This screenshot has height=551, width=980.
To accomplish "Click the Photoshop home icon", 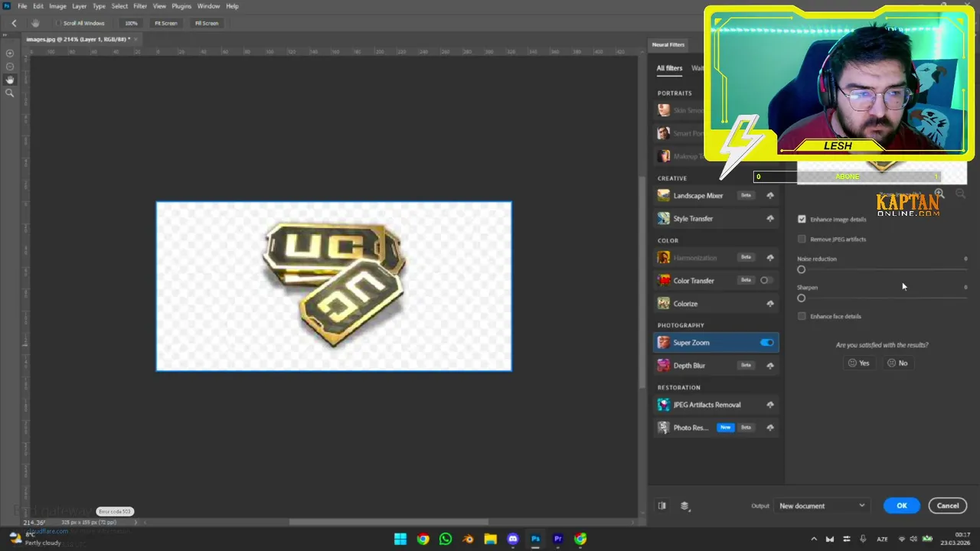I will coord(7,6).
